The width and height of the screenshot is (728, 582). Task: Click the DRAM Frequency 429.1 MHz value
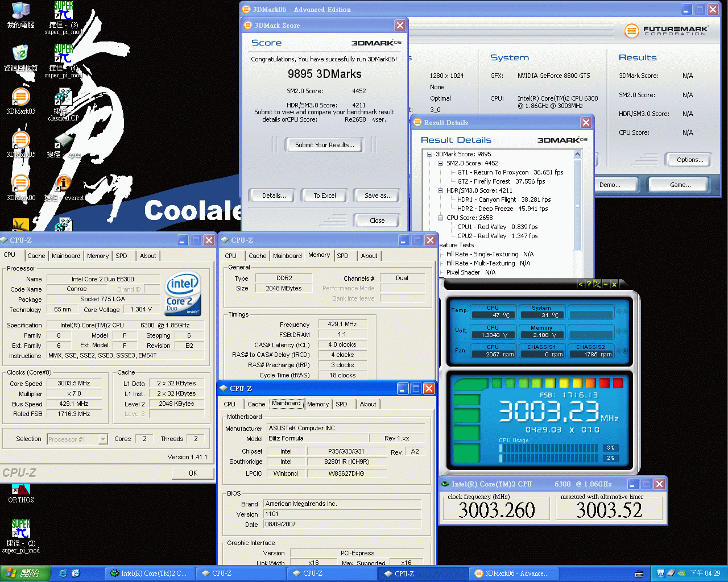pos(342,324)
